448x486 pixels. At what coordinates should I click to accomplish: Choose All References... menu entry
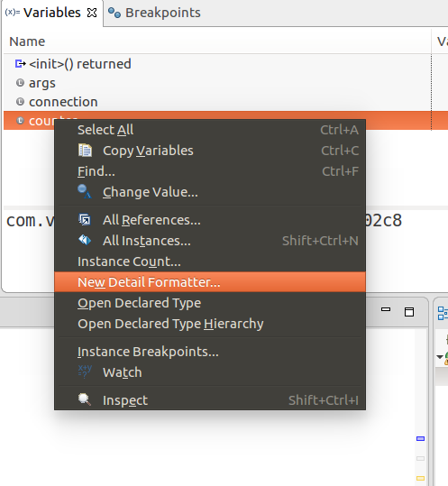pos(210,220)
